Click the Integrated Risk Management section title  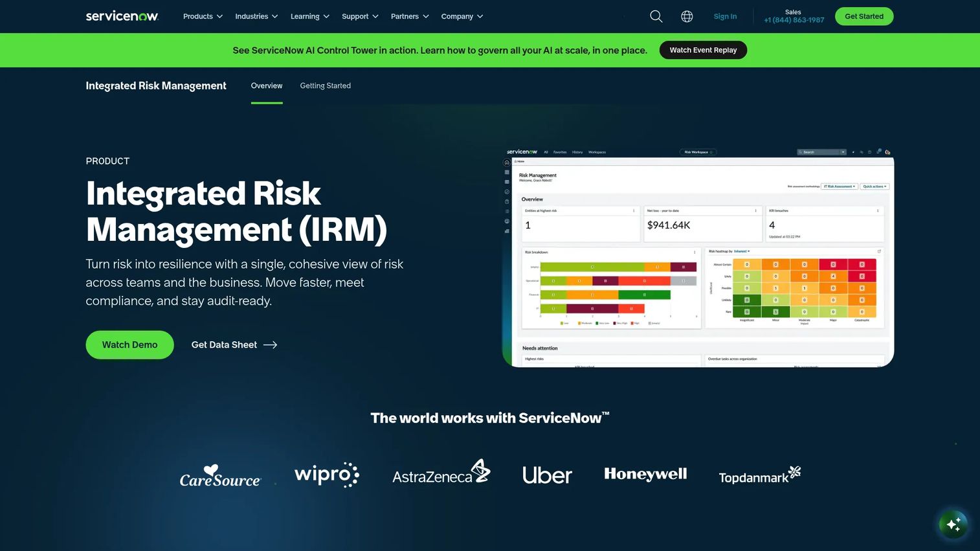tap(156, 86)
